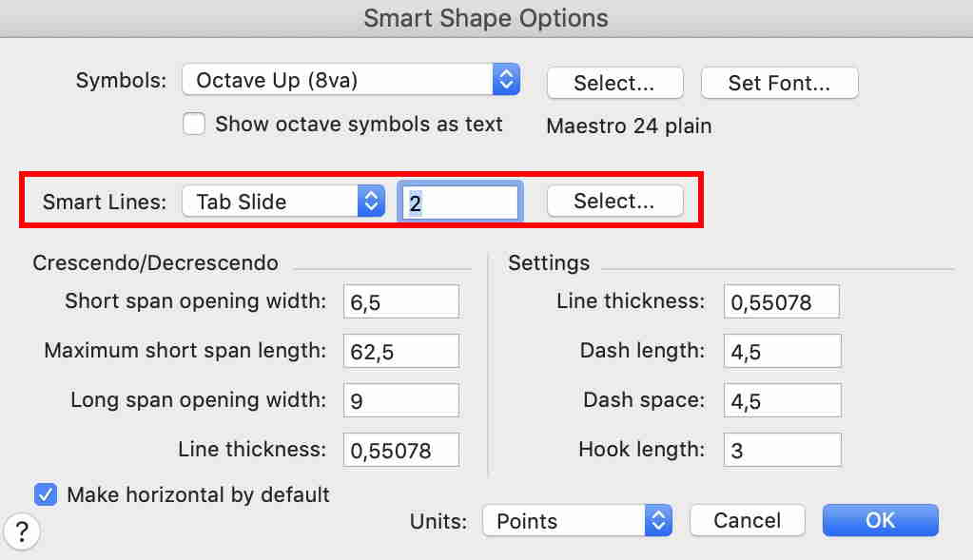Image resolution: width=973 pixels, height=560 pixels.
Task: Click the Dash space field
Action: (x=782, y=400)
